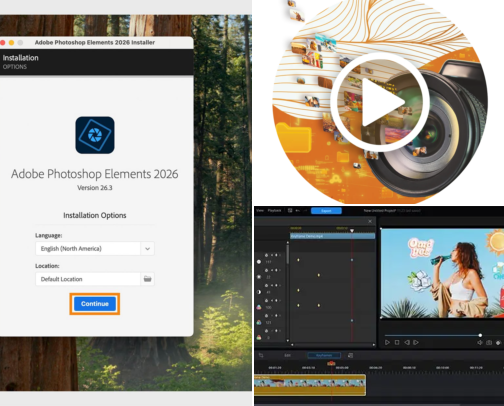Screen dimensions: 504x406
Task: Click the keyframe panel scroll-right arrow
Action: [x=374, y=345]
